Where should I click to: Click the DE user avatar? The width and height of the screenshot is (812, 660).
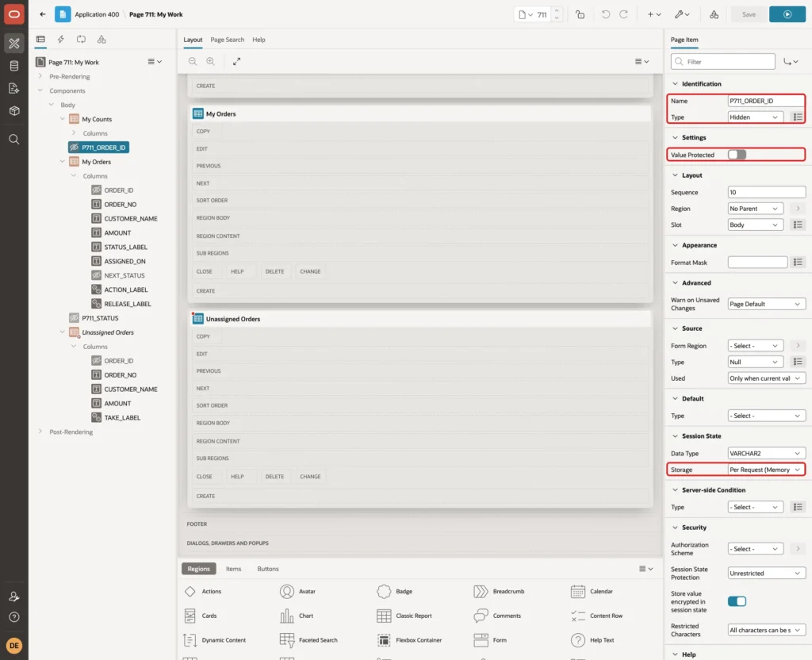(x=14, y=646)
